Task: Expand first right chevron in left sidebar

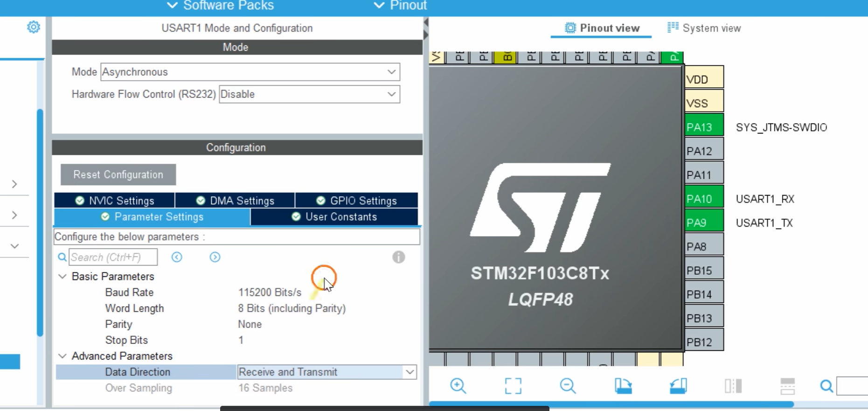Action: (14, 184)
